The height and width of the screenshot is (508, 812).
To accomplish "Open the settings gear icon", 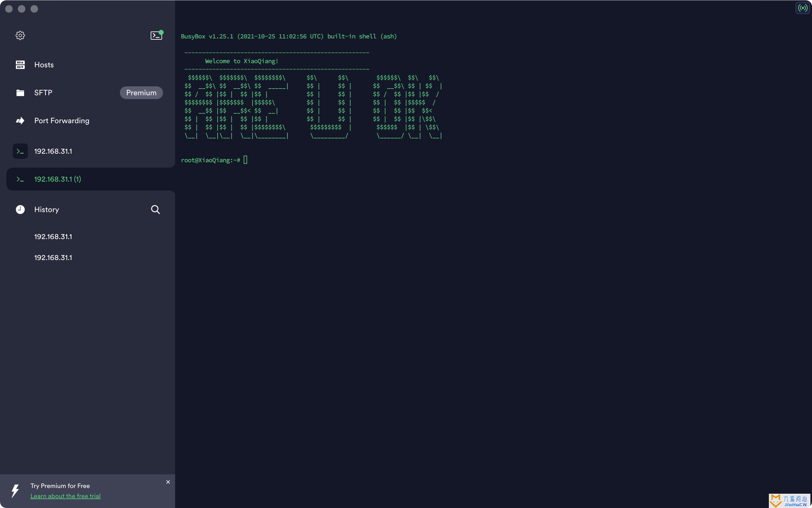I will (20, 35).
